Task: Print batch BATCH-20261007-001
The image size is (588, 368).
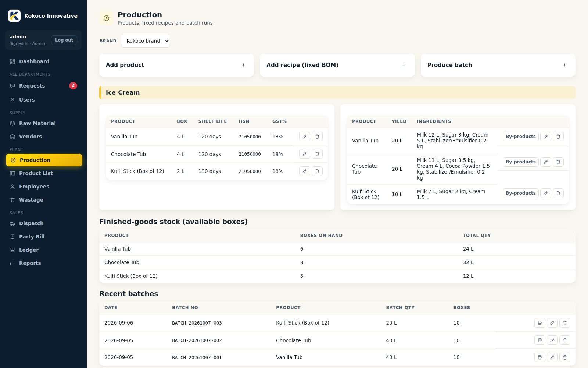Action: [x=540, y=357]
